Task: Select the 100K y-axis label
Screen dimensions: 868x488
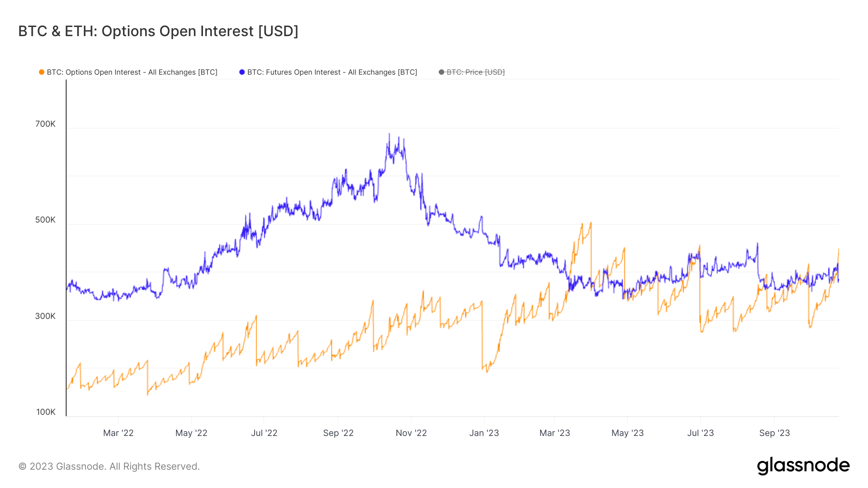Action: (x=46, y=412)
